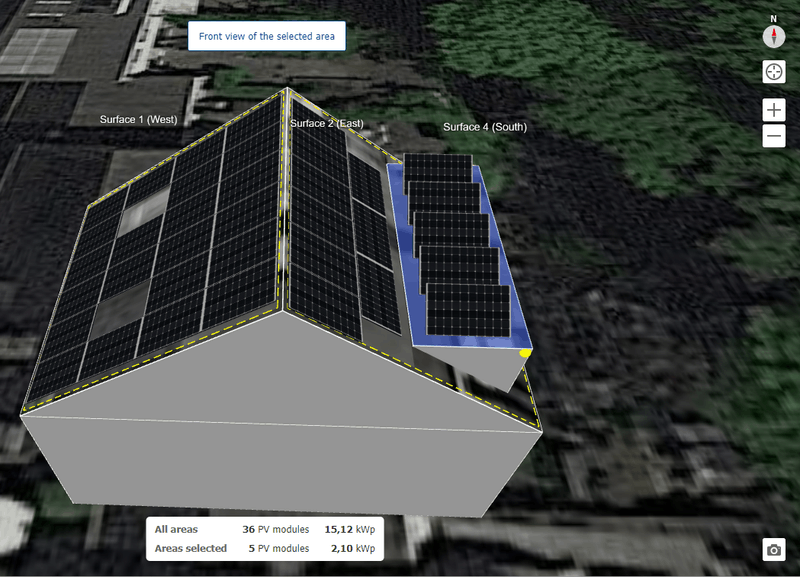The image size is (800, 577).
Task: Zoom out with the minus button
Action: (x=773, y=136)
